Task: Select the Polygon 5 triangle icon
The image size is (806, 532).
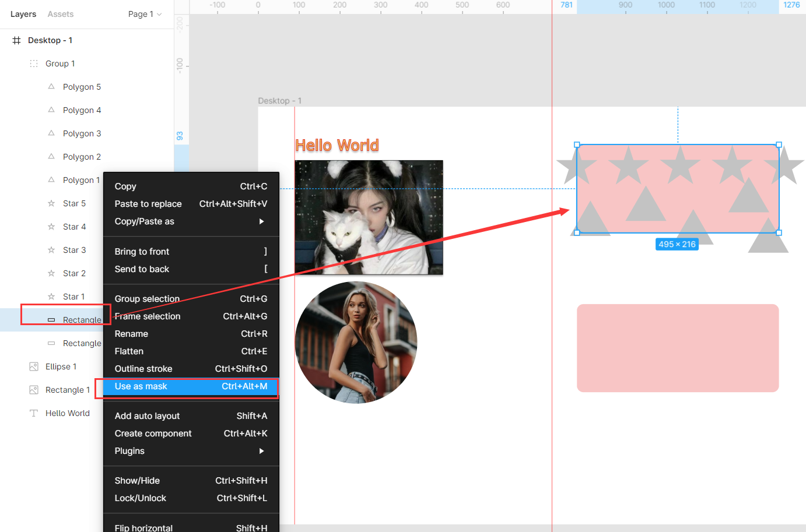Action: click(51, 86)
